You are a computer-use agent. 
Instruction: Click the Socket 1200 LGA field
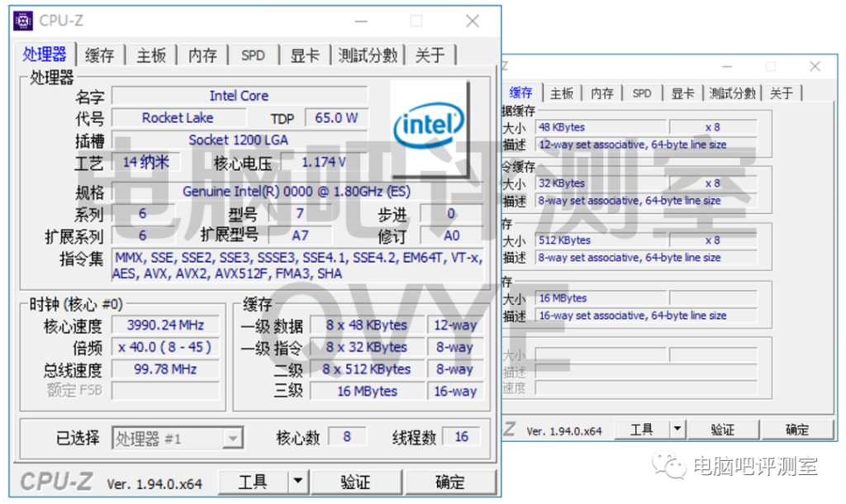[x=240, y=140]
